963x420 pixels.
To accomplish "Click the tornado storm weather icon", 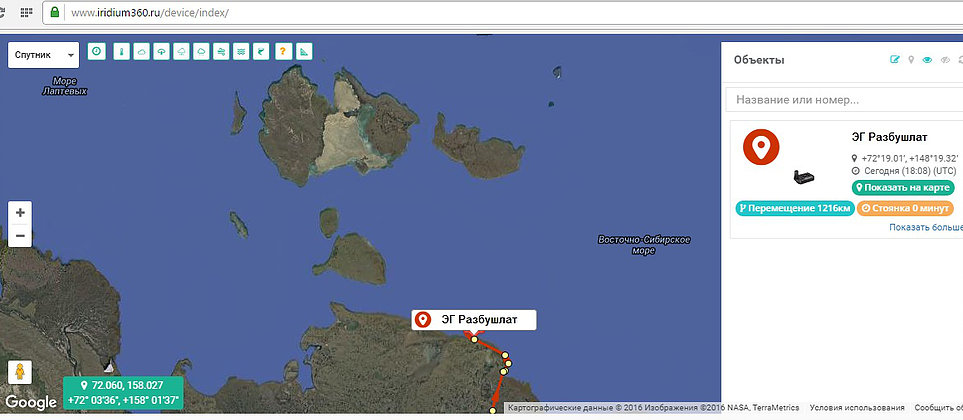I will click(x=262, y=52).
